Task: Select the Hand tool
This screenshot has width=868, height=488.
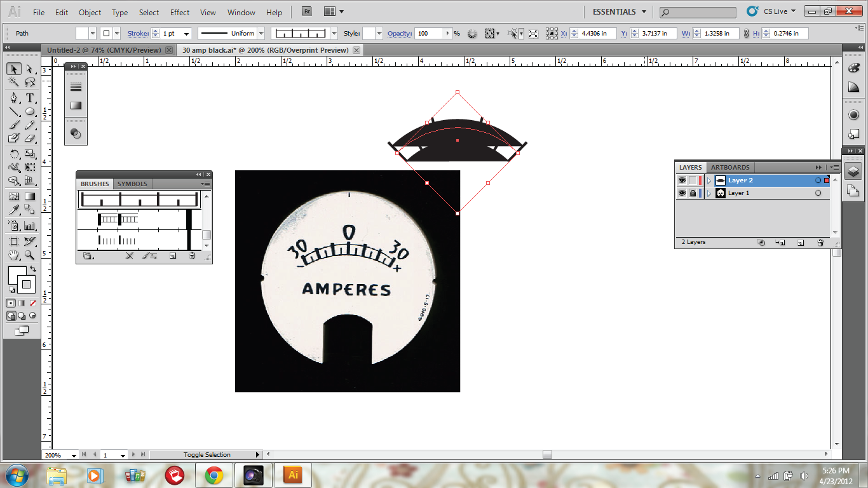Action: pyautogui.click(x=13, y=255)
